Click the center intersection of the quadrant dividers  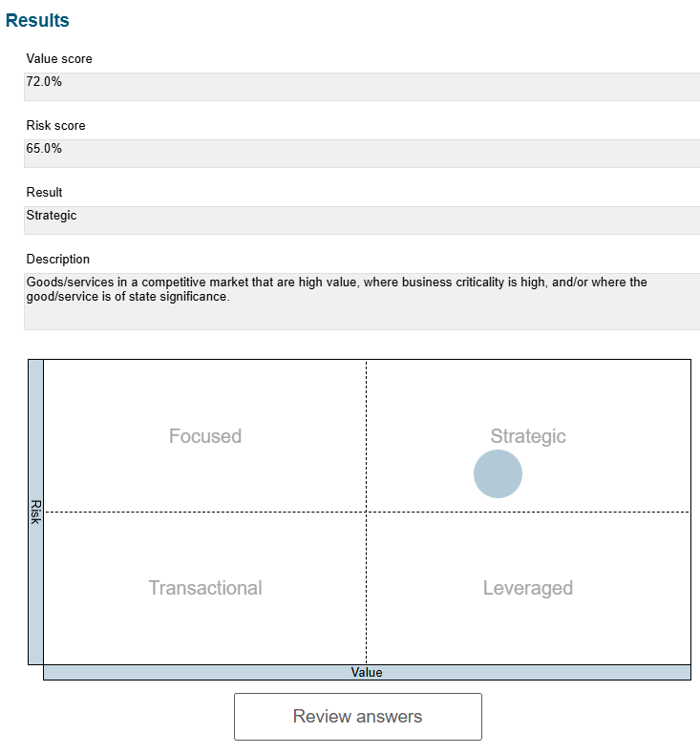tap(366, 512)
